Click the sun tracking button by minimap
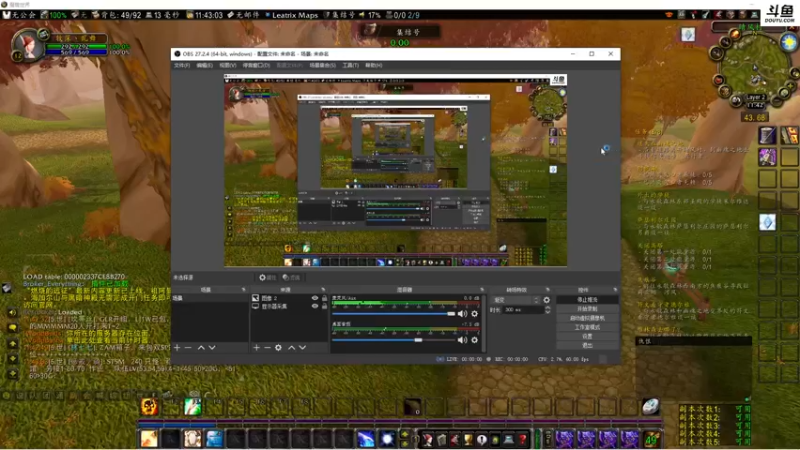The image size is (800, 450). [791, 41]
